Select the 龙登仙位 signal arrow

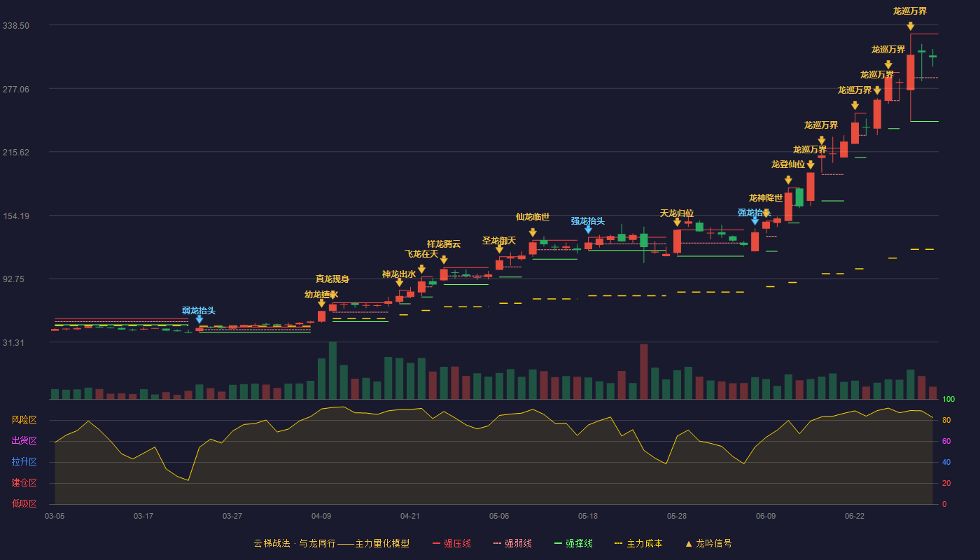(x=788, y=180)
